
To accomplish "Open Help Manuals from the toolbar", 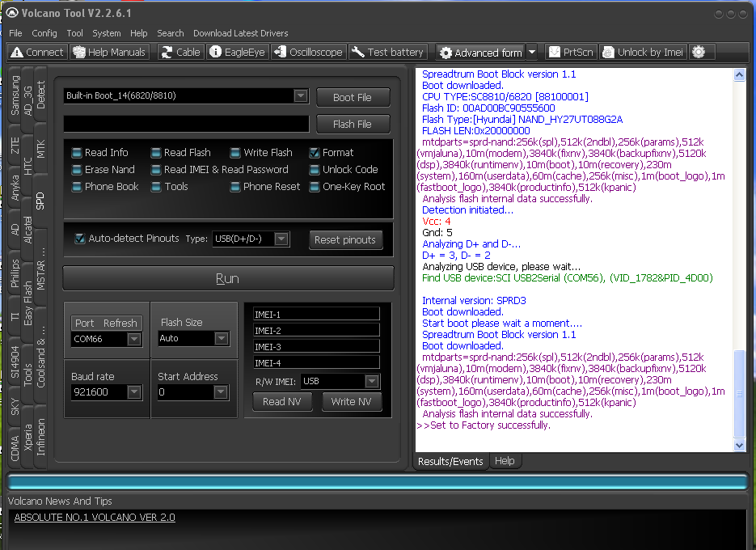I will 110,52.
